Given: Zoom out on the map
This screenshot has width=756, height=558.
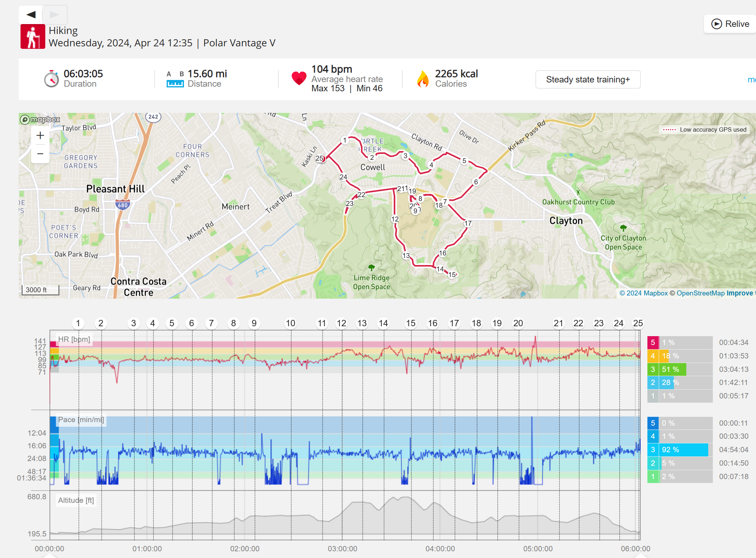Looking at the screenshot, I should [40, 154].
